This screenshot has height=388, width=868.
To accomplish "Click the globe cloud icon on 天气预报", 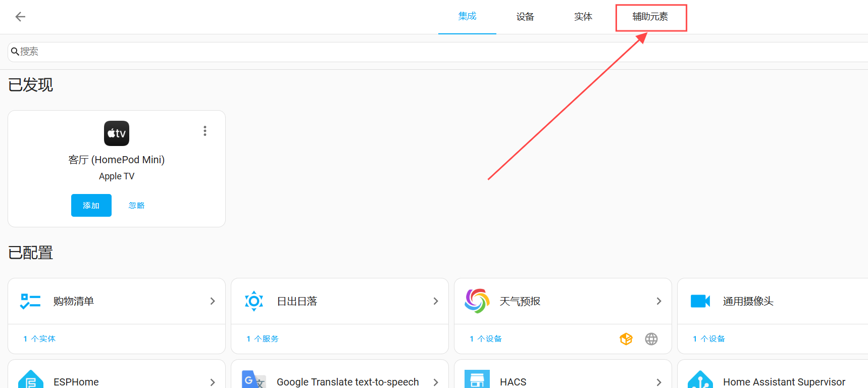I will pyautogui.click(x=651, y=339).
